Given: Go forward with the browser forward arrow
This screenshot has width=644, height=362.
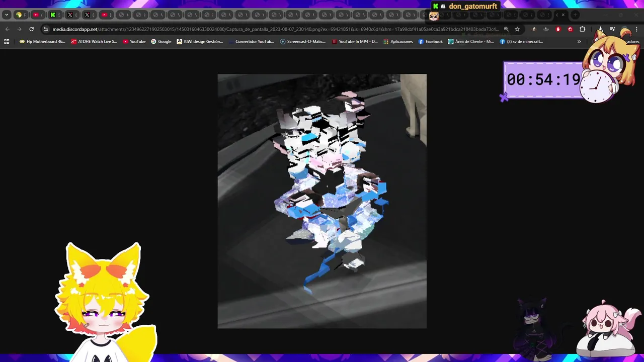Looking at the screenshot, I should pyautogui.click(x=19, y=29).
